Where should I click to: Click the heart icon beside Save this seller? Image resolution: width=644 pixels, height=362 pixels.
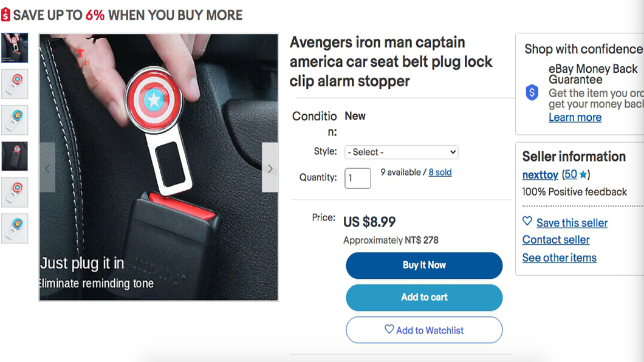527,222
